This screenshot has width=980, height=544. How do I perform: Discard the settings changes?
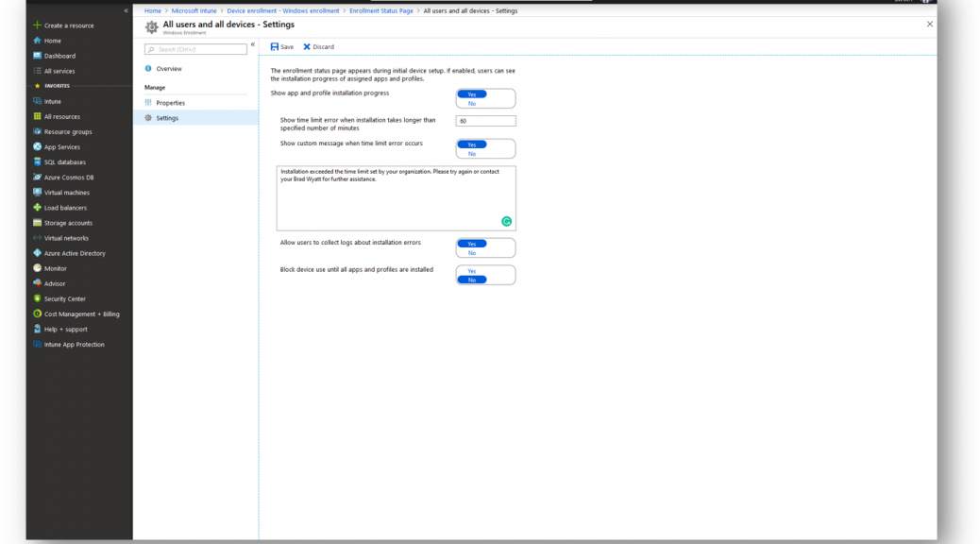319,47
